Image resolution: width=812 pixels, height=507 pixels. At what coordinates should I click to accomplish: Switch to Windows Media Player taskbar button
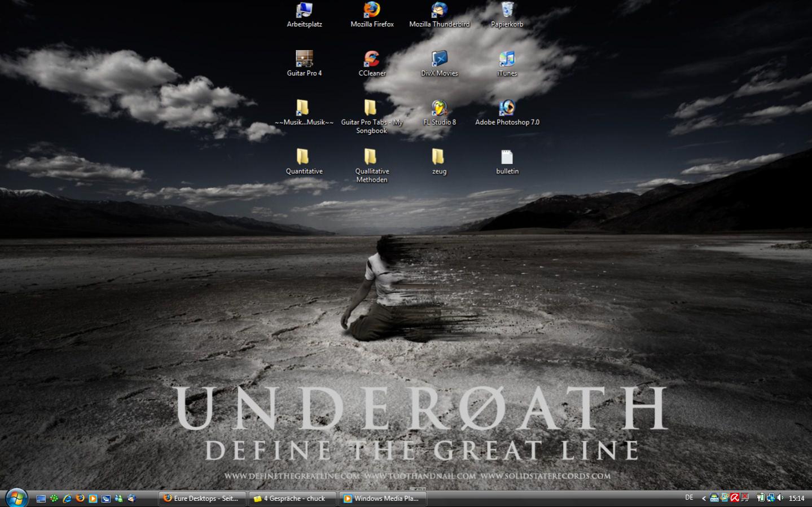click(383, 499)
